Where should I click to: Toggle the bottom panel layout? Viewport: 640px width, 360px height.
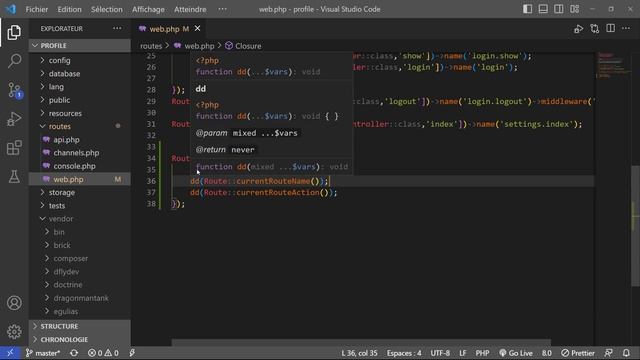pos(543,9)
